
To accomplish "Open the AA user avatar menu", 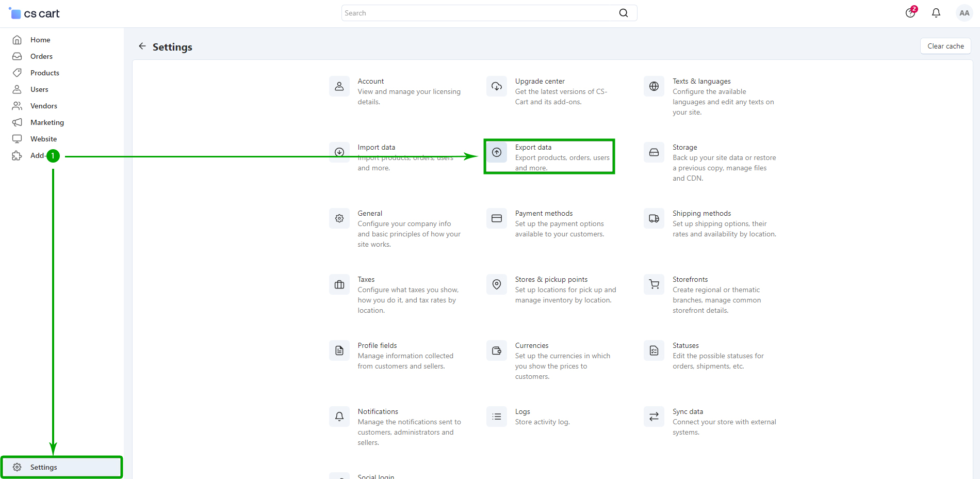I will [964, 13].
